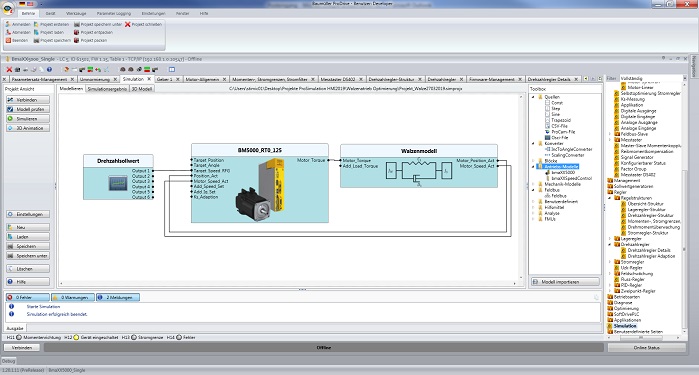Click the blue help question-mark in device toolbar
The image size is (699, 375).
click(x=49, y=70)
